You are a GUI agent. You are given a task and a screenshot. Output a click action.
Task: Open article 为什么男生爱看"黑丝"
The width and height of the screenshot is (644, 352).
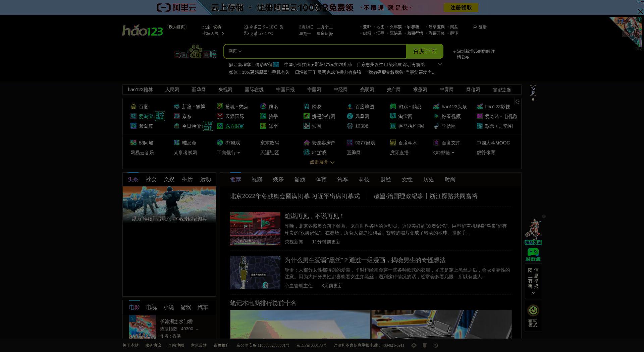[365, 260]
